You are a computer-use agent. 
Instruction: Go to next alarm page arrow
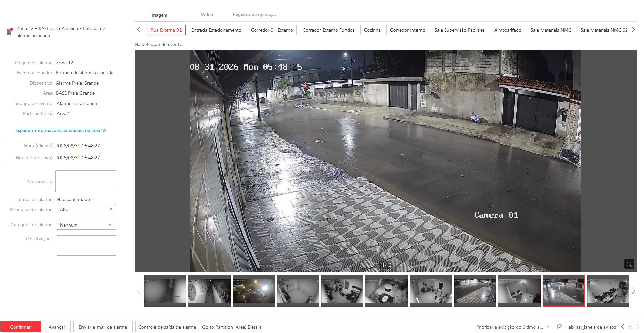[638, 327]
